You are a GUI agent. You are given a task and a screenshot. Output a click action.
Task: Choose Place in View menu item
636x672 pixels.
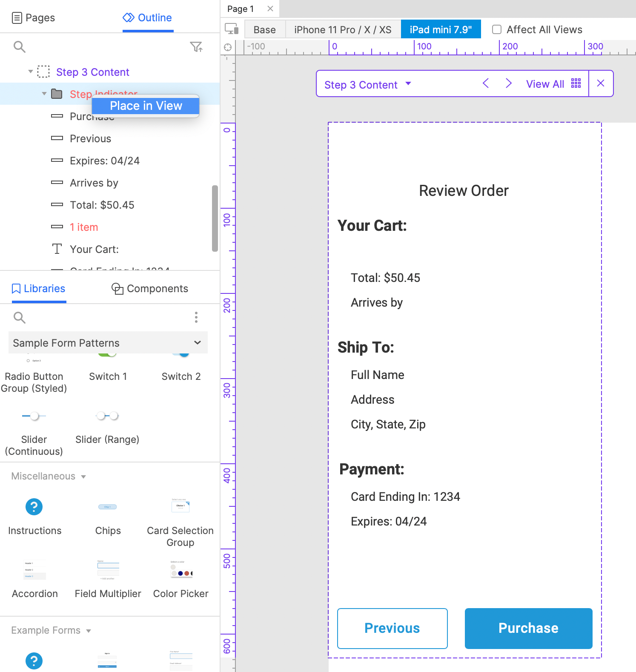(146, 106)
